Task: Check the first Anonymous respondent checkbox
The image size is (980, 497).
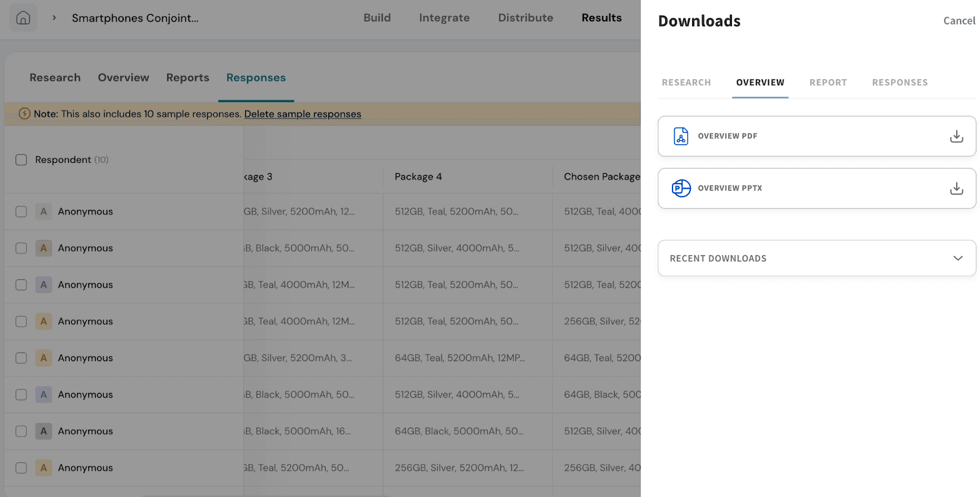Action: (21, 212)
